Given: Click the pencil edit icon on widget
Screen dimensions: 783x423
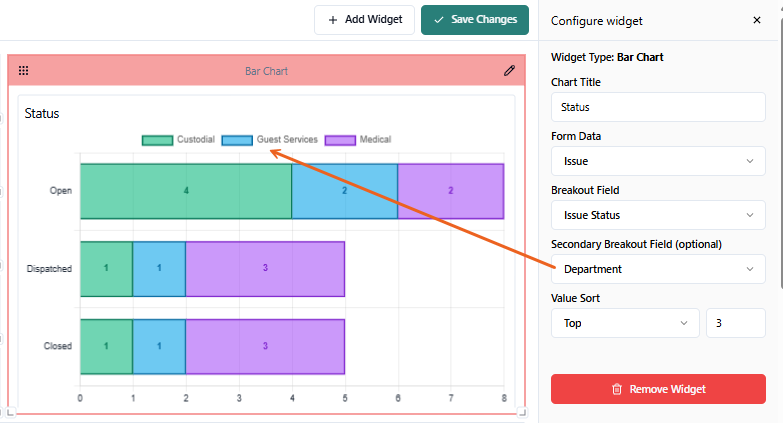Looking at the screenshot, I should click(x=509, y=71).
